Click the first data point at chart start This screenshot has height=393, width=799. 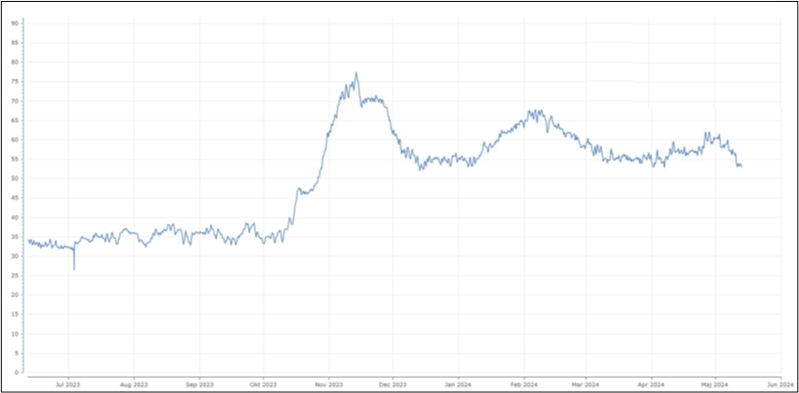click(x=29, y=240)
